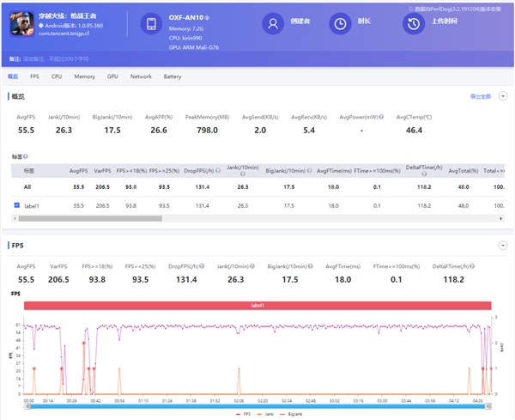Click the upload time history icon
This screenshot has height=420, width=515.
tap(413, 24)
